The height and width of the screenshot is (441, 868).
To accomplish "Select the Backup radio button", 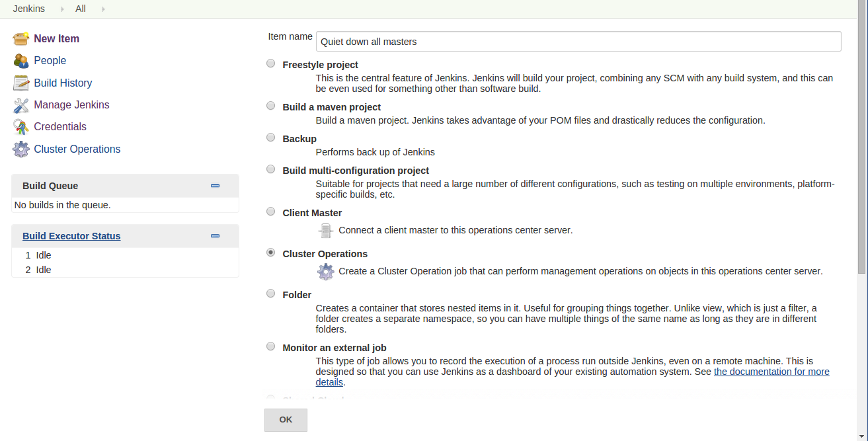I will pyautogui.click(x=270, y=138).
